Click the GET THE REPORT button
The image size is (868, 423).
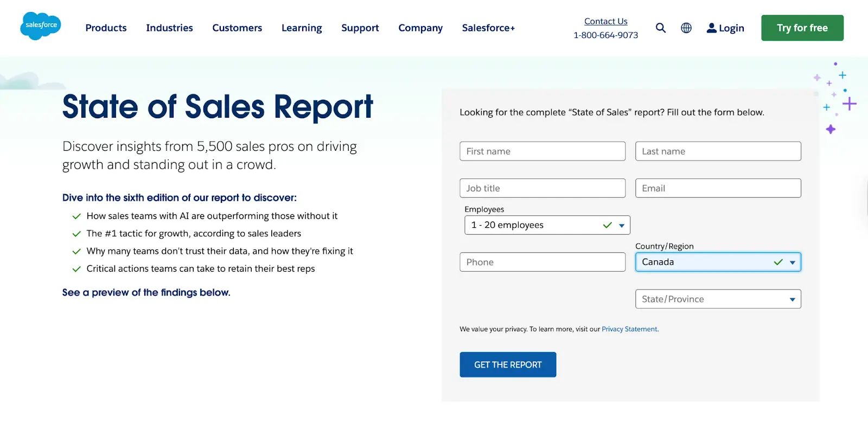pyautogui.click(x=508, y=364)
